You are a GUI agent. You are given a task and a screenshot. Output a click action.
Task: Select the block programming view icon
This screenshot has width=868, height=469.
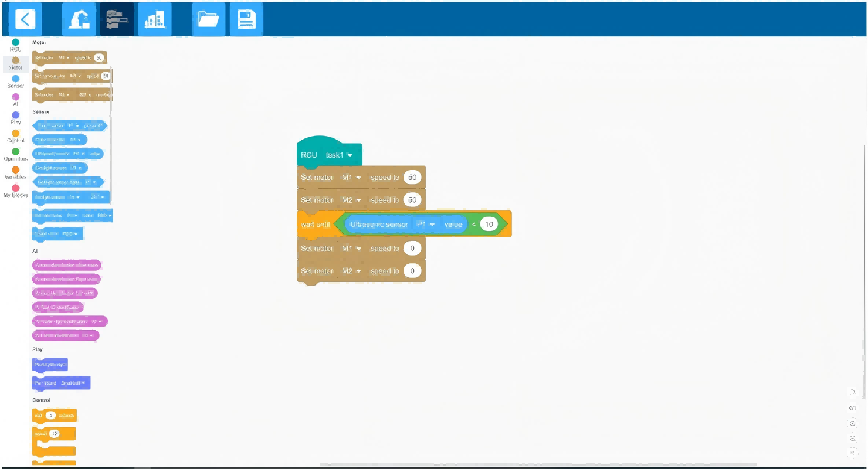117,19
